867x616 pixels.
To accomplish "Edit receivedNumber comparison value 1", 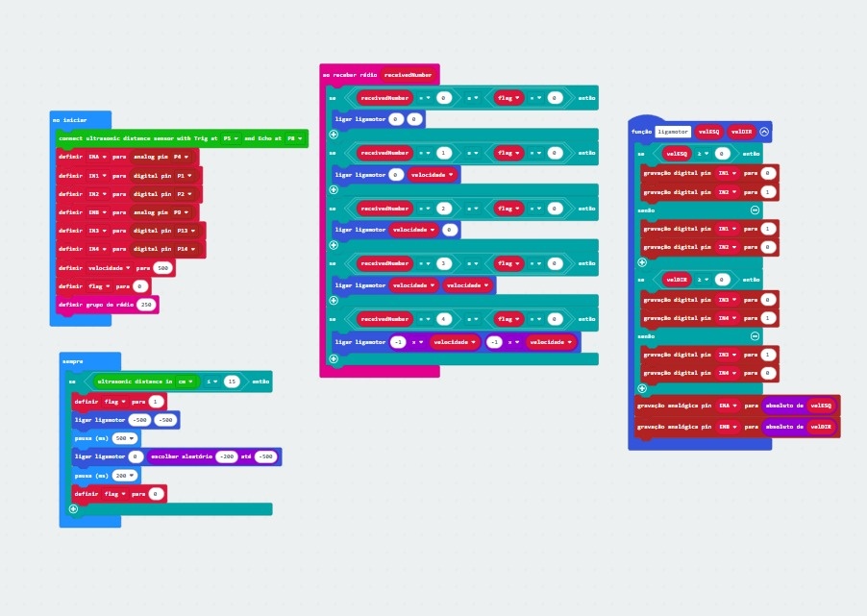I will [x=443, y=153].
